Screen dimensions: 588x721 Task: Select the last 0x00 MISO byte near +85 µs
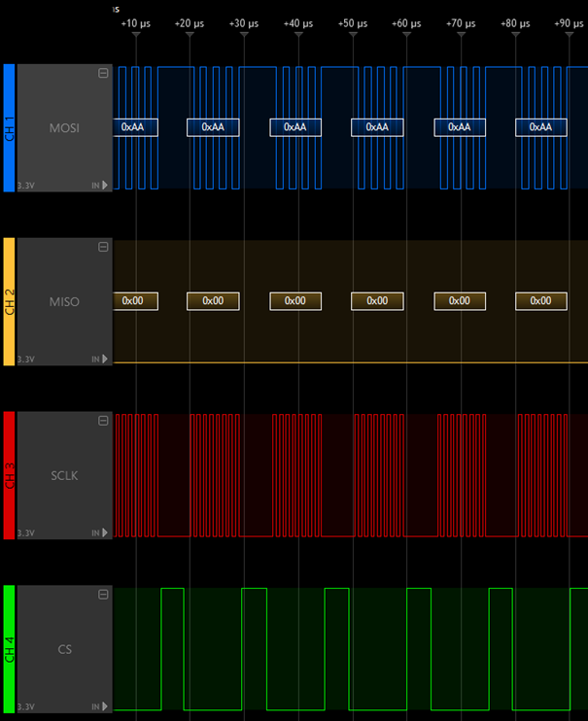pos(541,301)
